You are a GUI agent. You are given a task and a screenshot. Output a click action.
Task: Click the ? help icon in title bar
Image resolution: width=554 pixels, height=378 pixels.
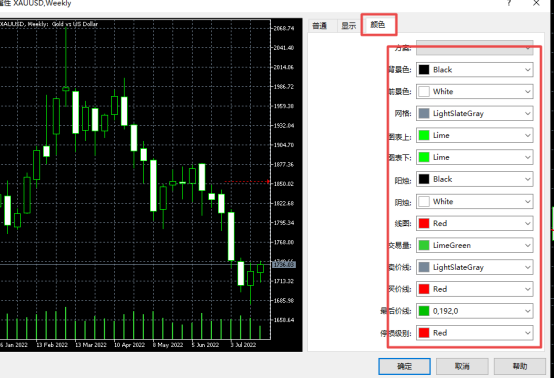point(509,3)
